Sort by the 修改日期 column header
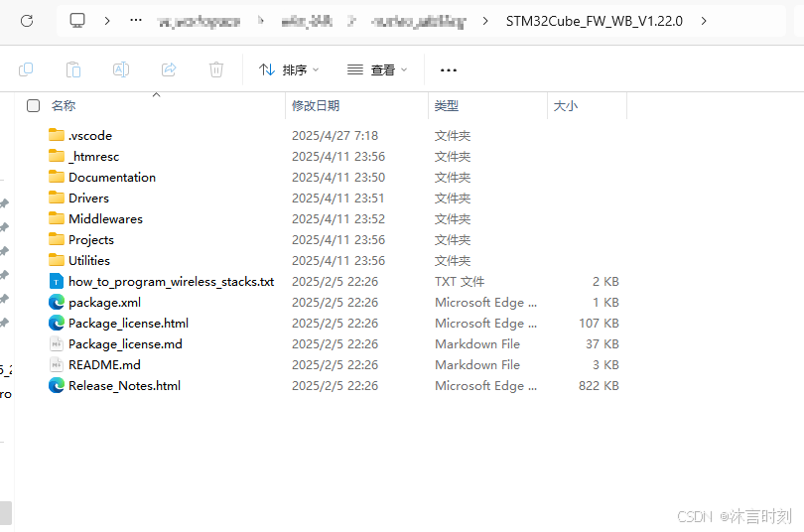The height and width of the screenshot is (532, 804). click(x=316, y=105)
